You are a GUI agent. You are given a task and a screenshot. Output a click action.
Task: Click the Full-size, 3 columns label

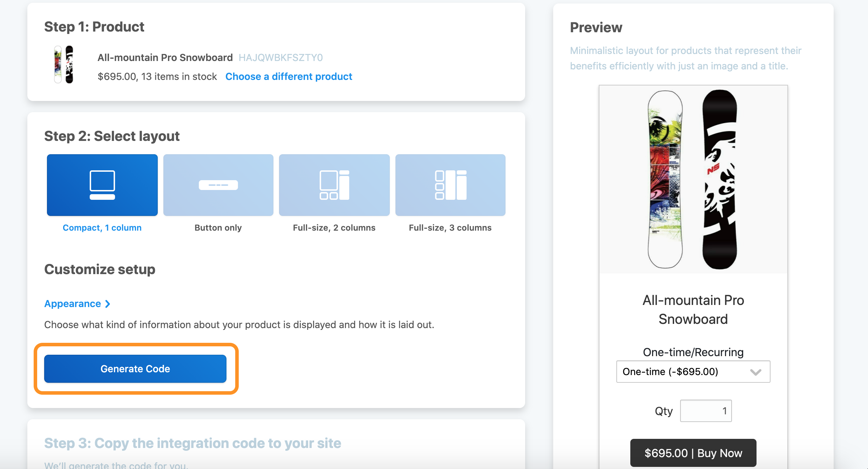pos(450,228)
